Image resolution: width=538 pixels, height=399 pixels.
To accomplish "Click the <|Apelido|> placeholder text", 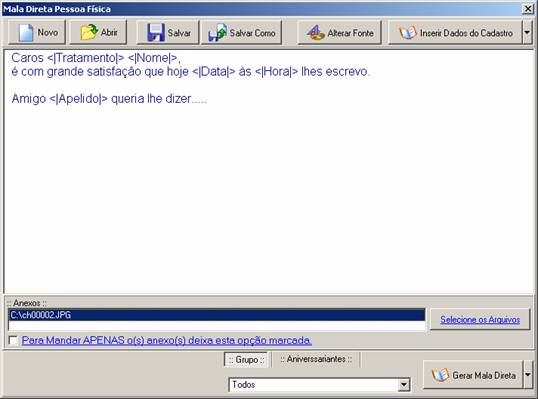I will pos(79,99).
